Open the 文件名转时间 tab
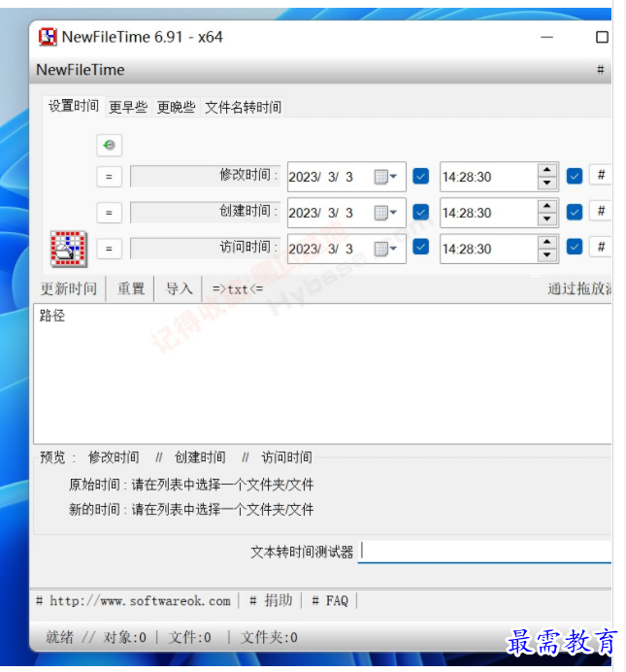This screenshot has width=626, height=672. [243, 107]
